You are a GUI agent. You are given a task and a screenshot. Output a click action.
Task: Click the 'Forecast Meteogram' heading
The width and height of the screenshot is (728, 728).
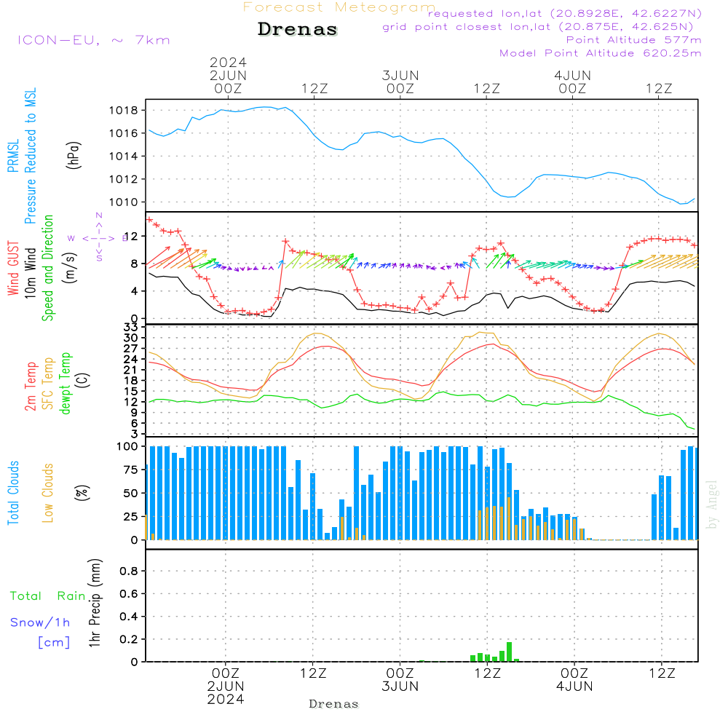[339, 7]
